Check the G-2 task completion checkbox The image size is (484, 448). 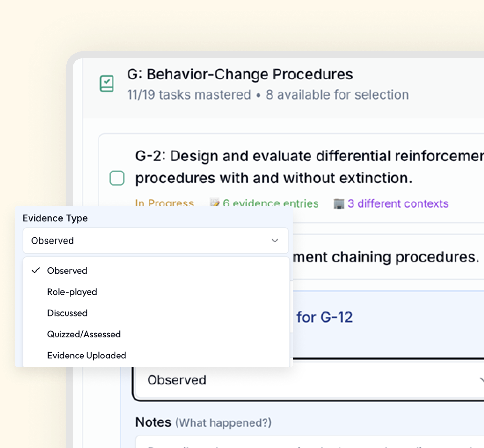point(117,178)
